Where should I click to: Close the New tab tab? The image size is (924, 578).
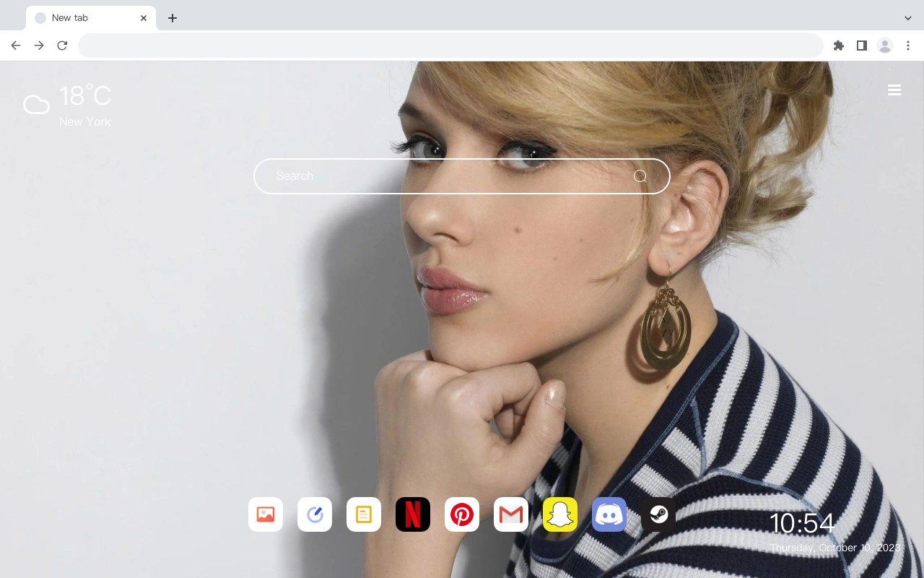click(x=144, y=18)
